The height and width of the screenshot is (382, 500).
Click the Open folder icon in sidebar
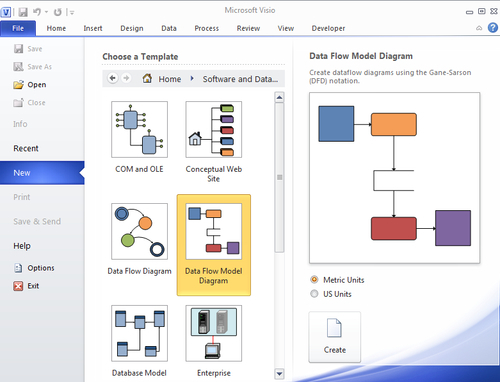18,85
